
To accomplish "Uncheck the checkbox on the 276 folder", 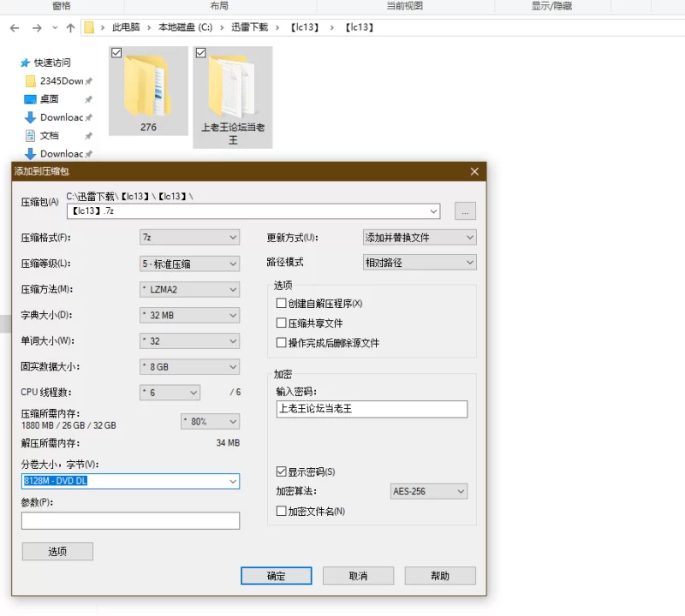I will (x=116, y=53).
